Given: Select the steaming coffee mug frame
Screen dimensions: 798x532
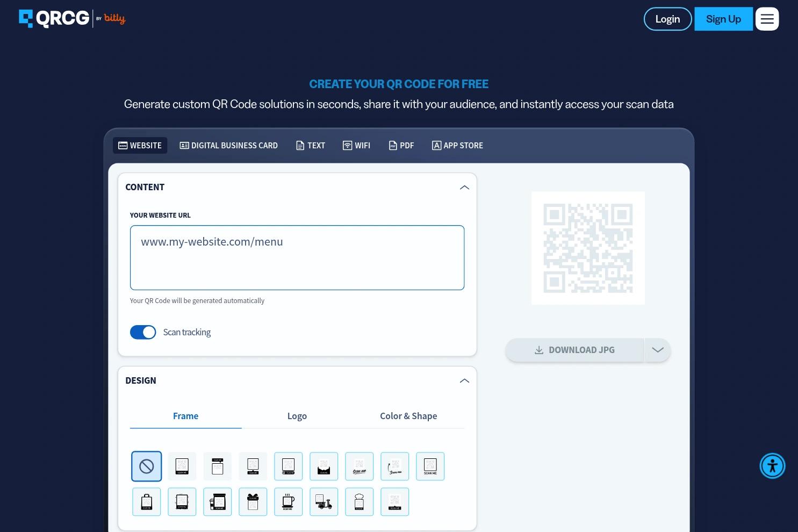Looking at the screenshot, I should (x=289, y=502).
